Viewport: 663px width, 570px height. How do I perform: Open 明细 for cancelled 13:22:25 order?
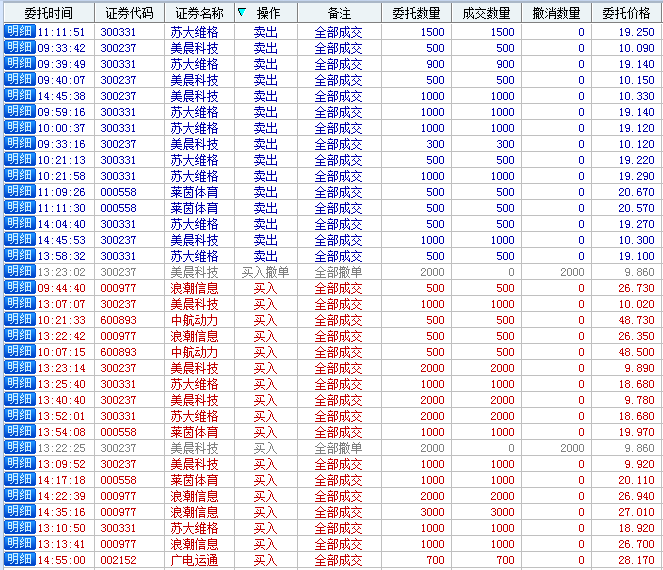tap(19, 448)
